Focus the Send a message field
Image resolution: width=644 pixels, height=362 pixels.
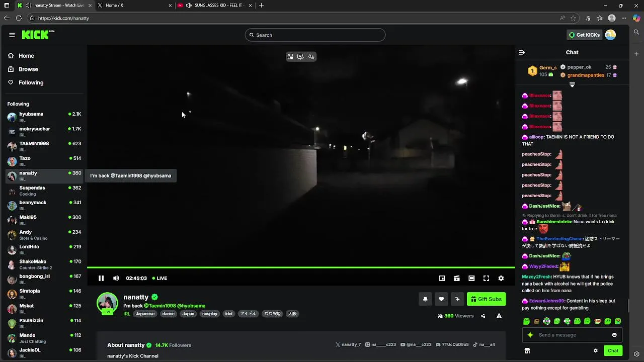pyautogui.click(x=572, y=335)
